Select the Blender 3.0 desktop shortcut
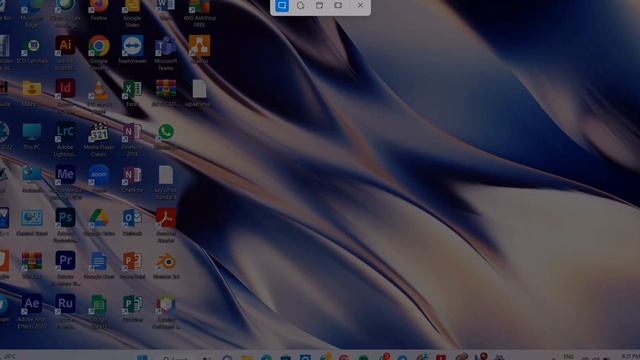 coord(166,265)
